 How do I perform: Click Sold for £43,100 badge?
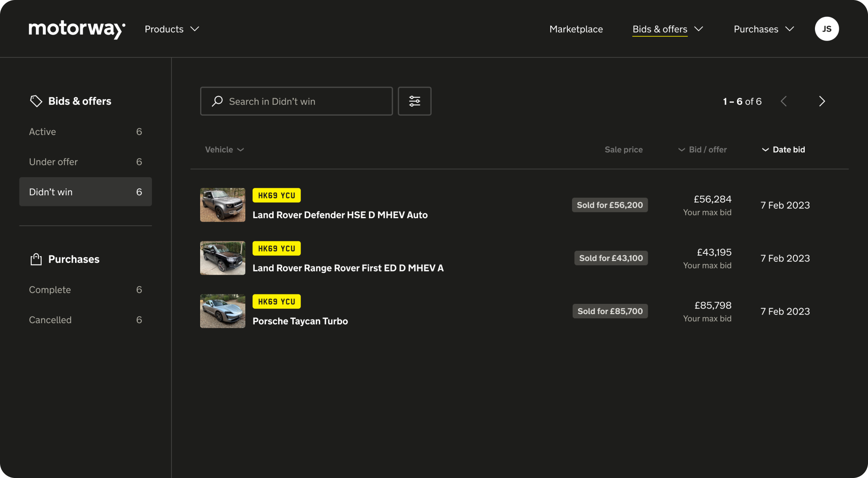(x=611, y=258)
